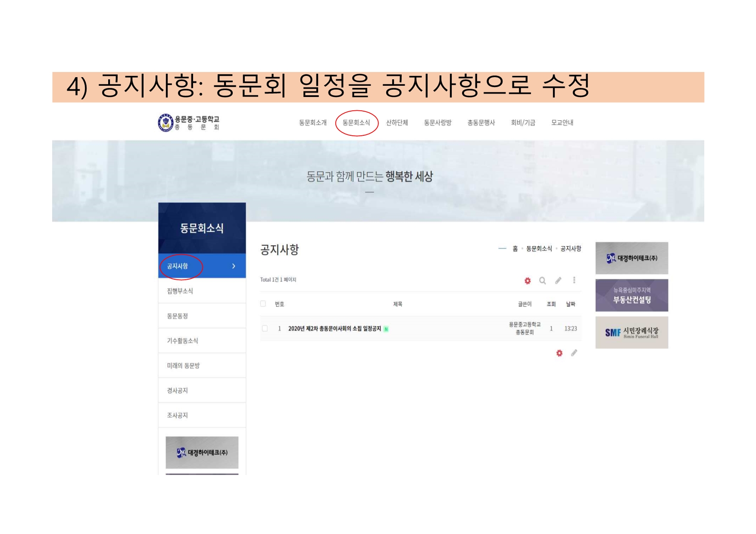
Task: Click the 공지사항 breadcrumb link
Action: coord(571,249)
